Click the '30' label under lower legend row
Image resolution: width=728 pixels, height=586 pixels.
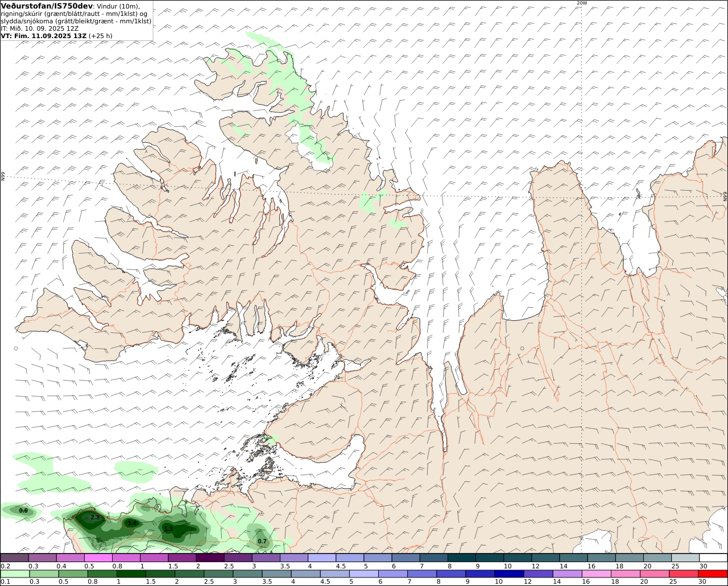[702, 582]
